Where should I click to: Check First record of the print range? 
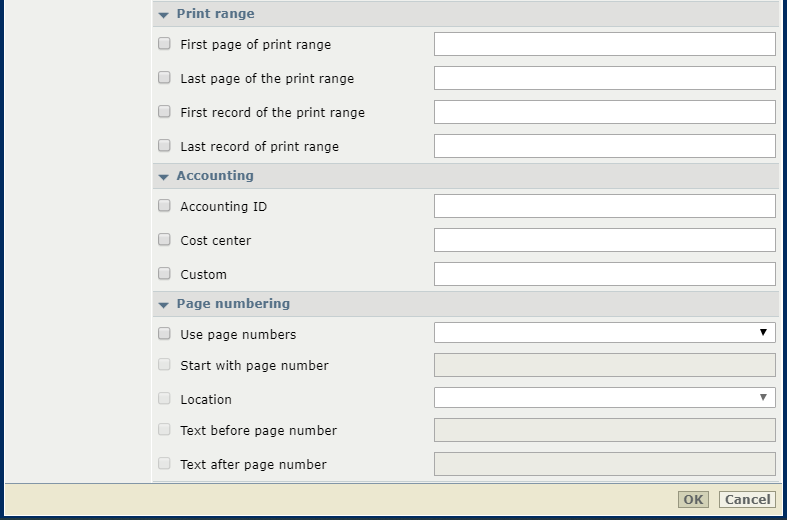point(164,111)
